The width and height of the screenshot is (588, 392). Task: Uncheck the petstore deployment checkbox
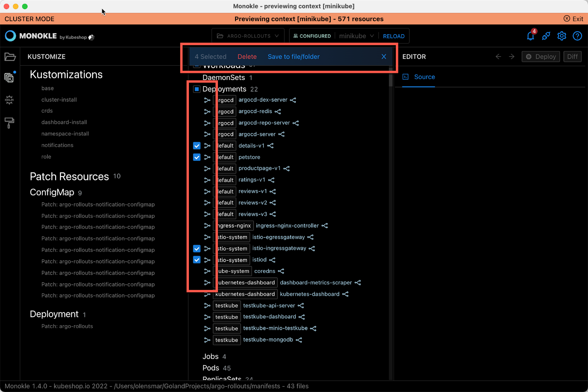click(x=197, y=157)
